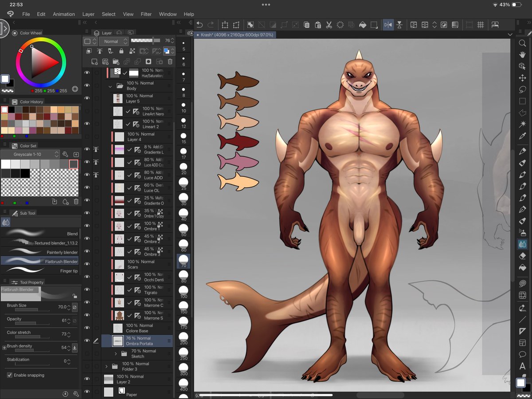532x399 pixels.
Task: Click the Create layer mask icon
Action: pyautogui.click(x=149, y=62)
